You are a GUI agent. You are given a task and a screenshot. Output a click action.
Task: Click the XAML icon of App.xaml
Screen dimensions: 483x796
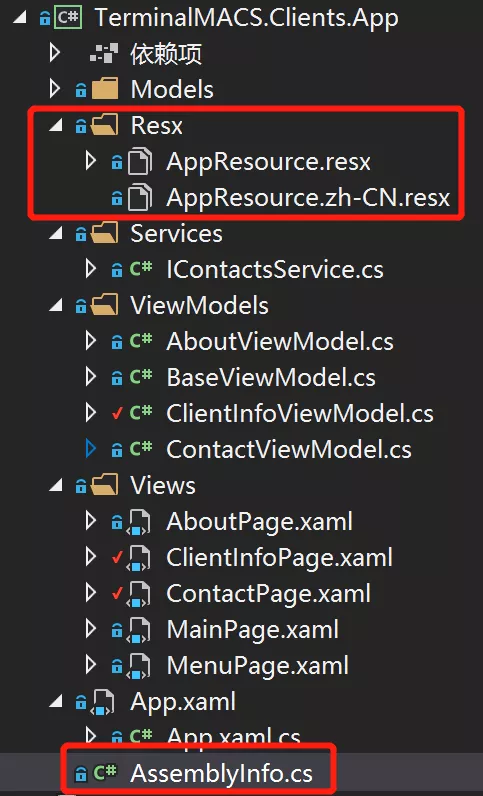tap(103, 703)
